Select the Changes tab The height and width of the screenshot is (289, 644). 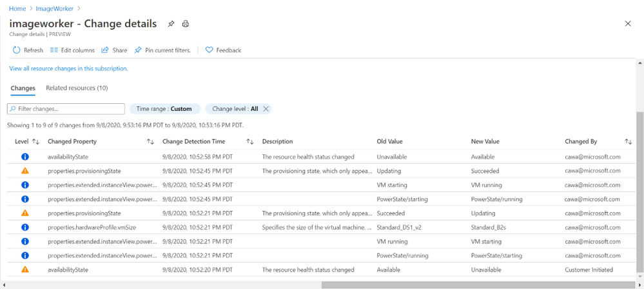tap(23, 88)
